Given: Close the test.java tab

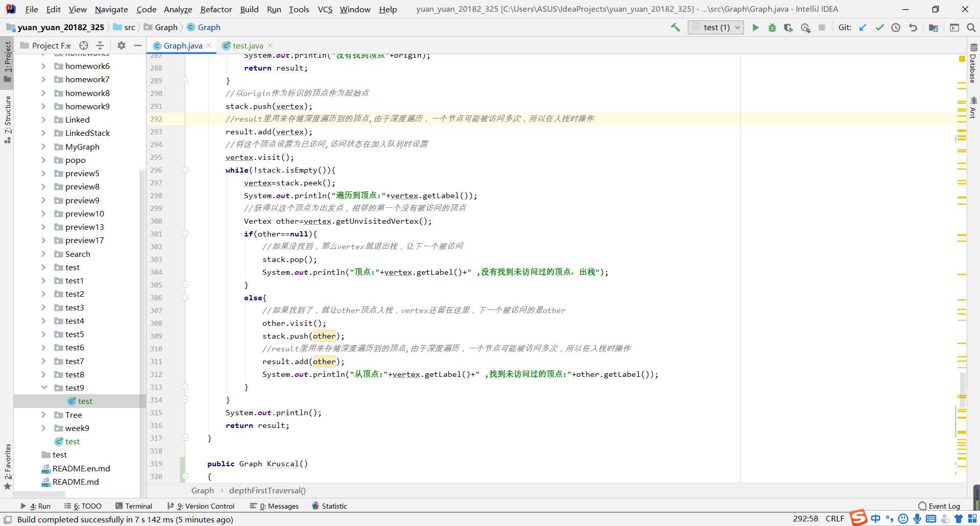Looking at the screenshot, I should pyautogui.click(x=270, y=45).
